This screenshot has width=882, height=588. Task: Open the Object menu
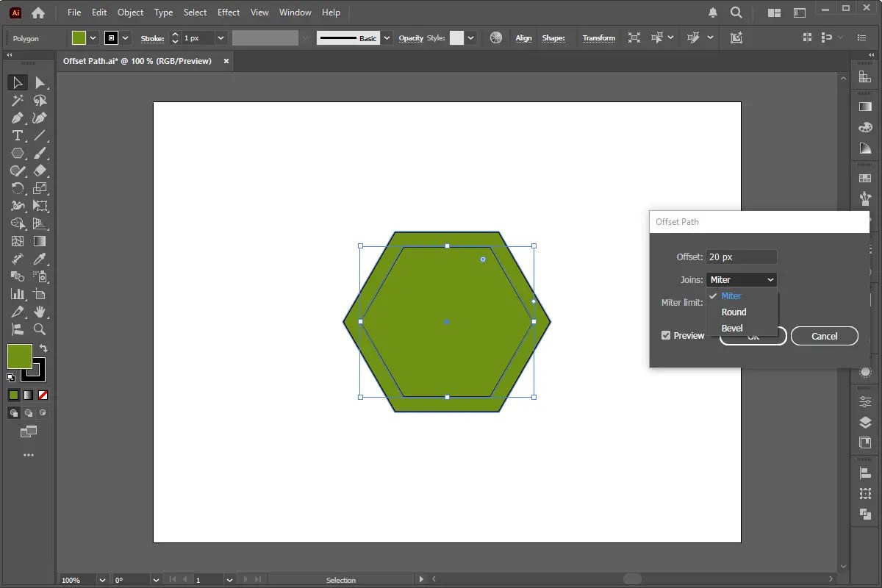pyautogui.click(x=131, y=12)
